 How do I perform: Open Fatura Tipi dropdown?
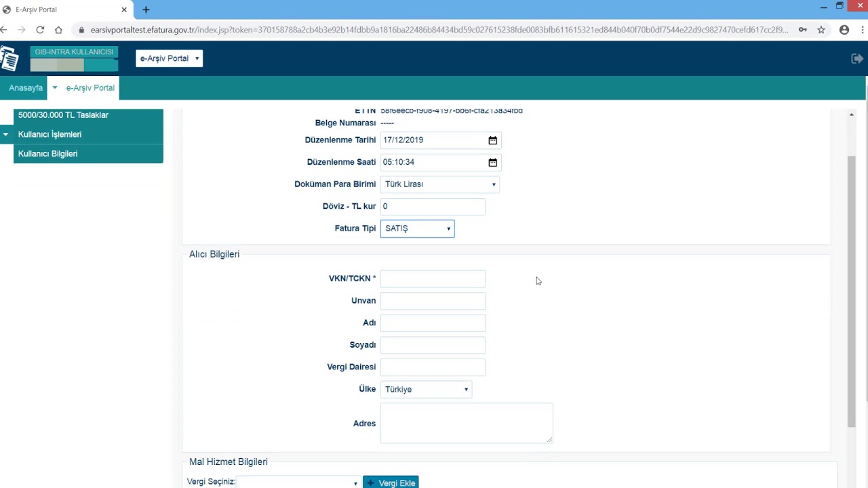click(x=417, y=228)
